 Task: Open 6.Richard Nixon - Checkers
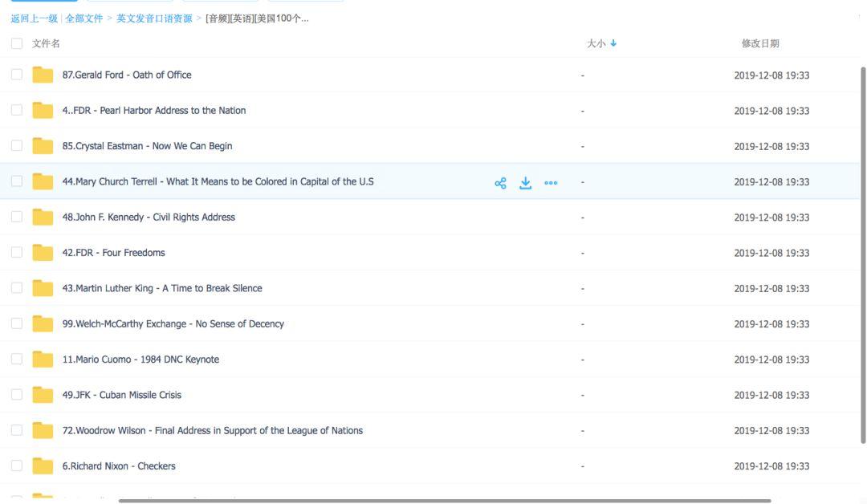click(118, 465)
